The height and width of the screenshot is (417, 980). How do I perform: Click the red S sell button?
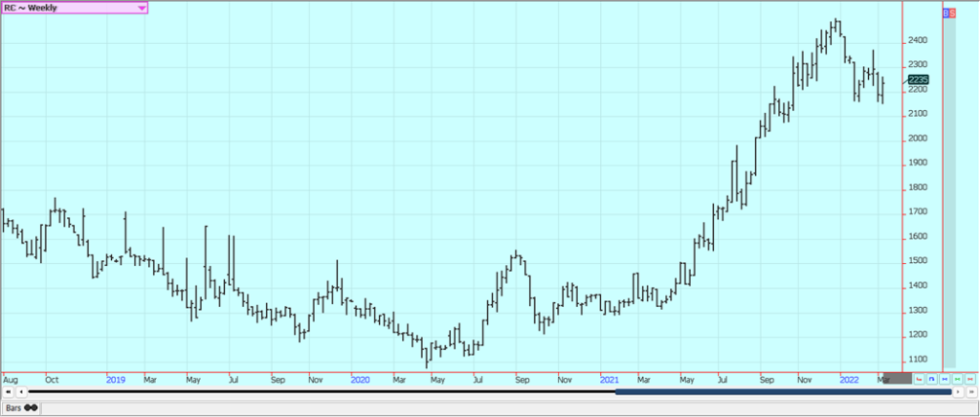click(952, 12)
